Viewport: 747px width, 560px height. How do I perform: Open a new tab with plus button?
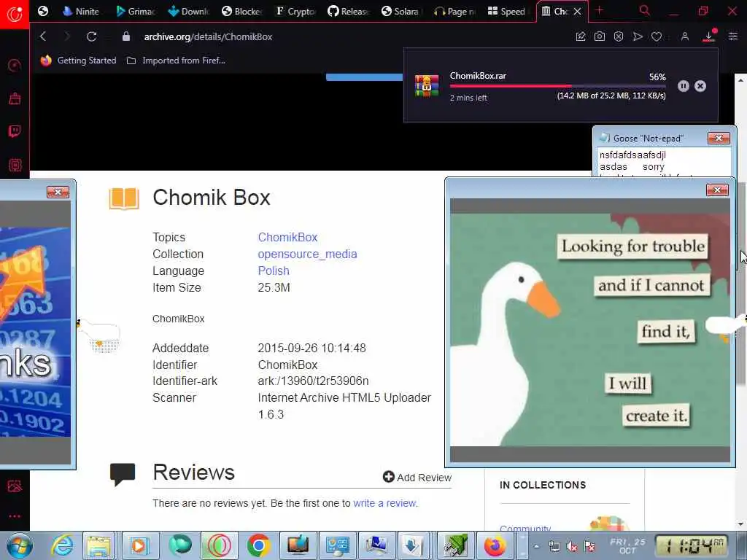click(600, 11)
